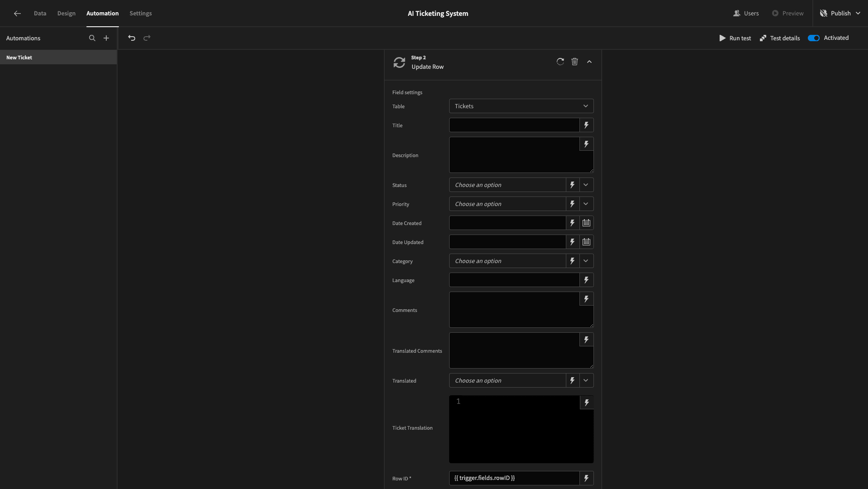Click lightning binding icon for Row ID
This screenshot has height=489, width=868.
[586, 478]
